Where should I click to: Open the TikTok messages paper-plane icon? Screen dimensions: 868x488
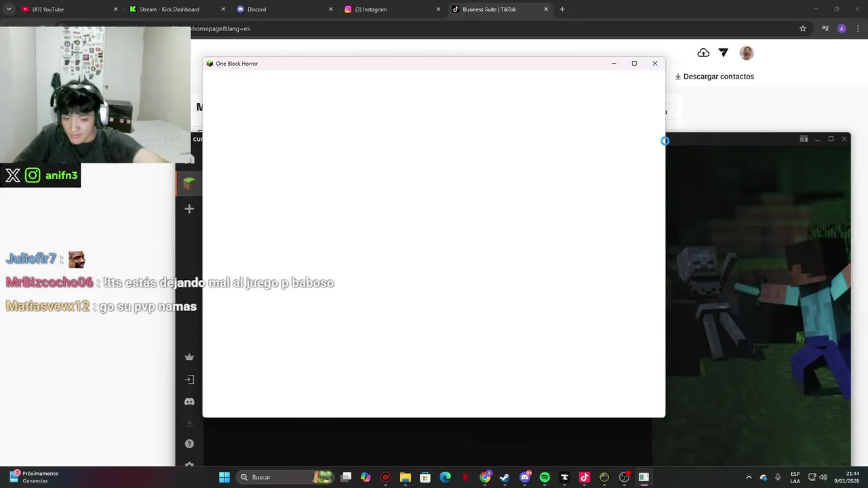[x=724, y=53]
